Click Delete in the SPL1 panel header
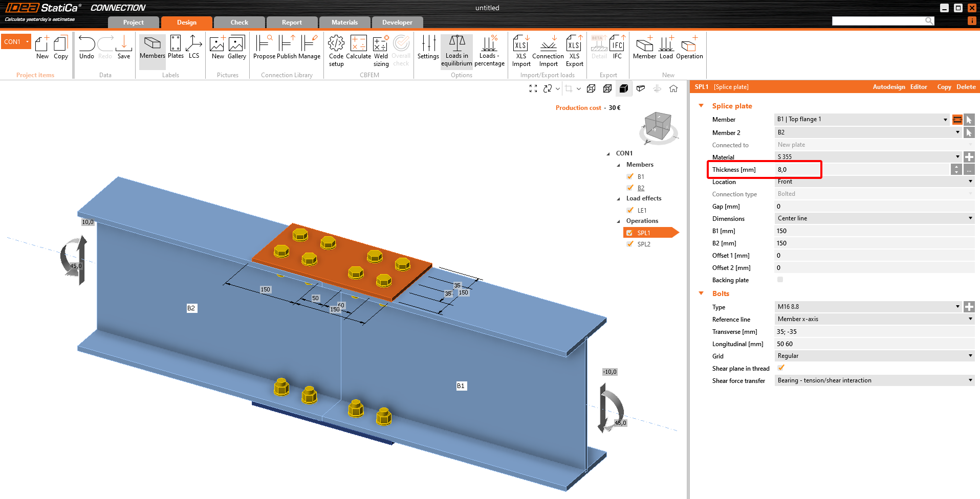Image resolution: width=980 pixels, height=499 pixels. pos(966,87)
